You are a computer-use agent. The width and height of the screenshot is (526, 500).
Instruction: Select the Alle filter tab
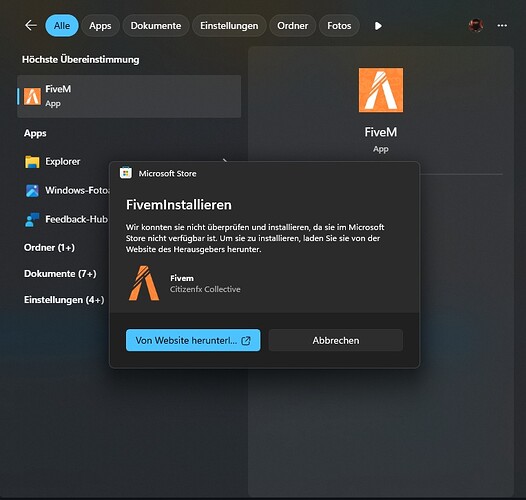pyautogui.click(x=62, y=26)
